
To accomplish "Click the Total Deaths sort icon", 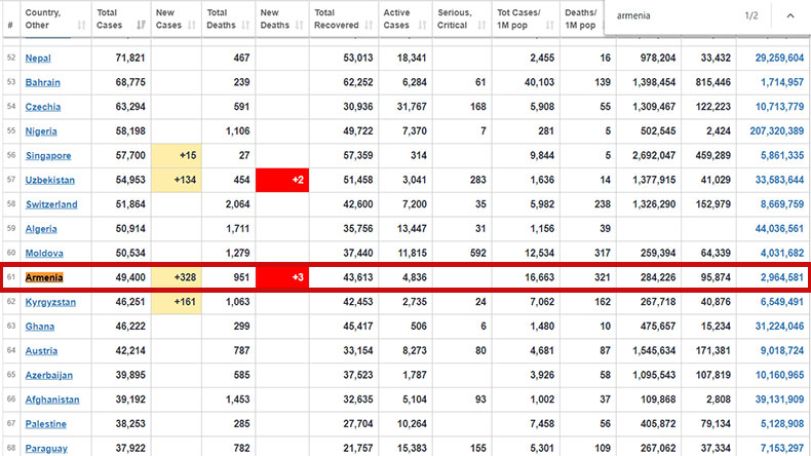I will (x=246, y=25).
